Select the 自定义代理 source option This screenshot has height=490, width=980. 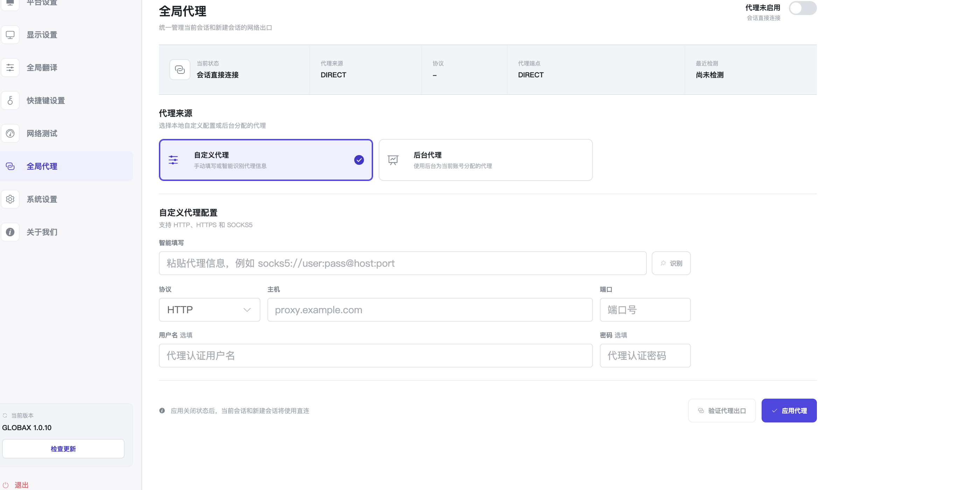click(266, 160)
